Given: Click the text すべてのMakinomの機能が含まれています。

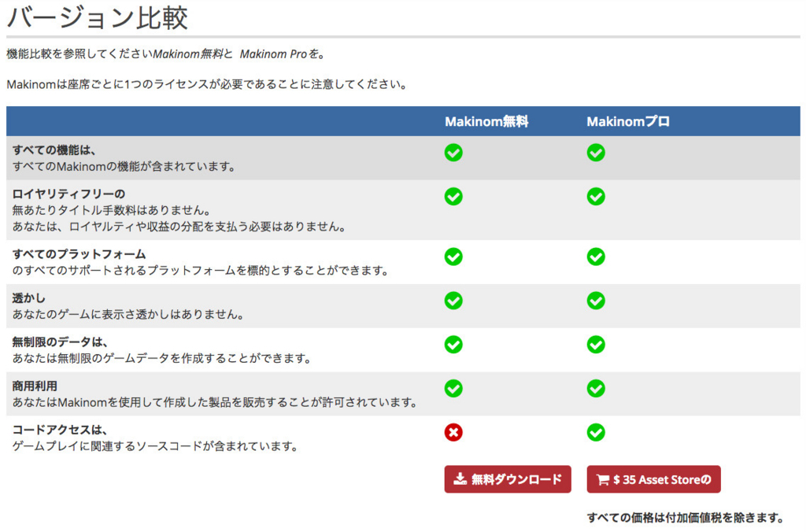Looking at the screenshot, I should pyautogui.click(x=124, y=167).
